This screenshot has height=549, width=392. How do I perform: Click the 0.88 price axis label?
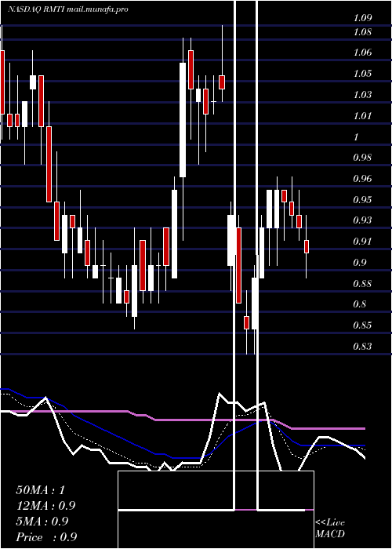(x=362, y=283)
